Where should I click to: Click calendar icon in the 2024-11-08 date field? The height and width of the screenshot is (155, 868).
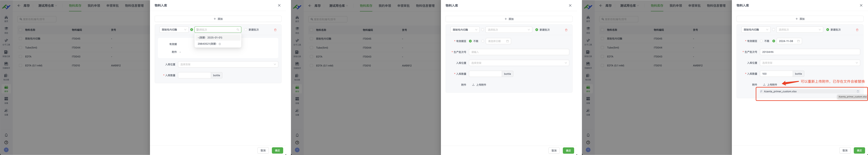click(798, 41)
